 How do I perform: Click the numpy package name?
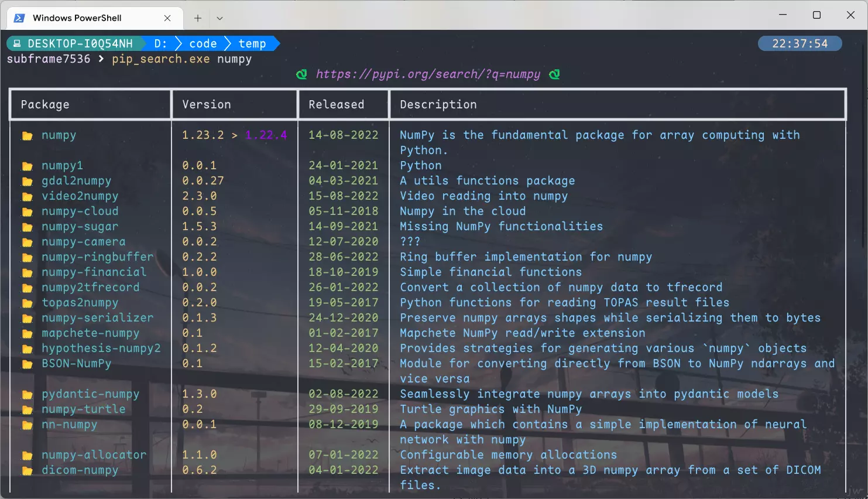(59, 135)
